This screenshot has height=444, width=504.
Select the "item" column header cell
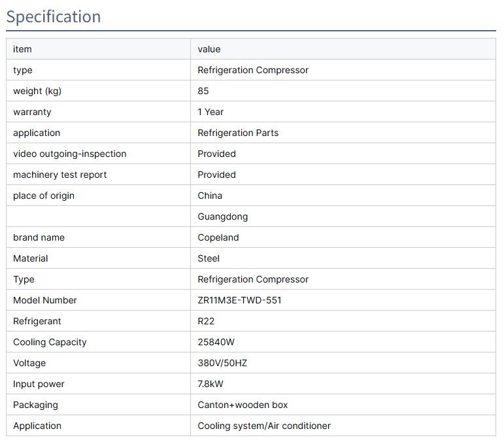pyautogui.click(x=22, y=49)
